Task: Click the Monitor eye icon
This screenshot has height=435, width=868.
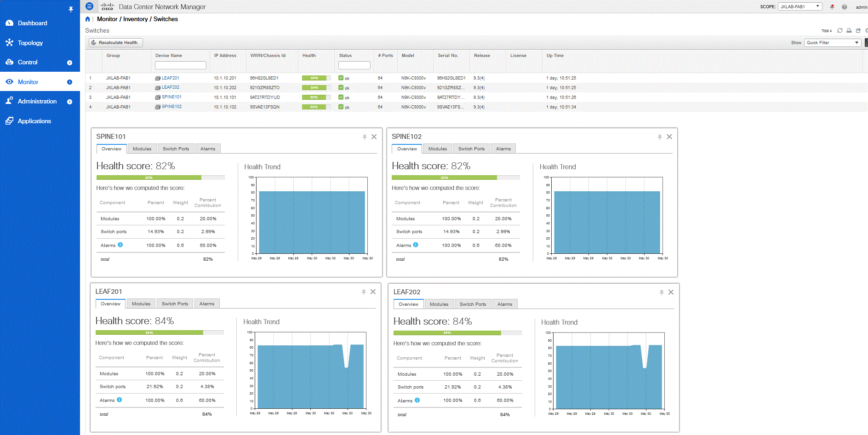Action: pos(9,82)
